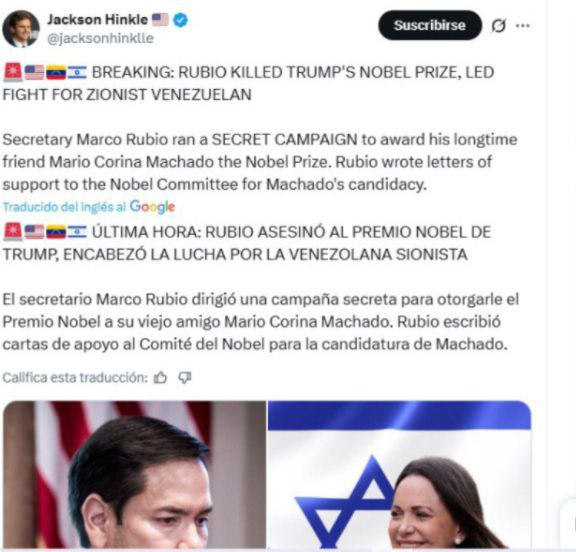576x552 pixels.
Task: Click the blue verified badge
Action: point(180,20)
